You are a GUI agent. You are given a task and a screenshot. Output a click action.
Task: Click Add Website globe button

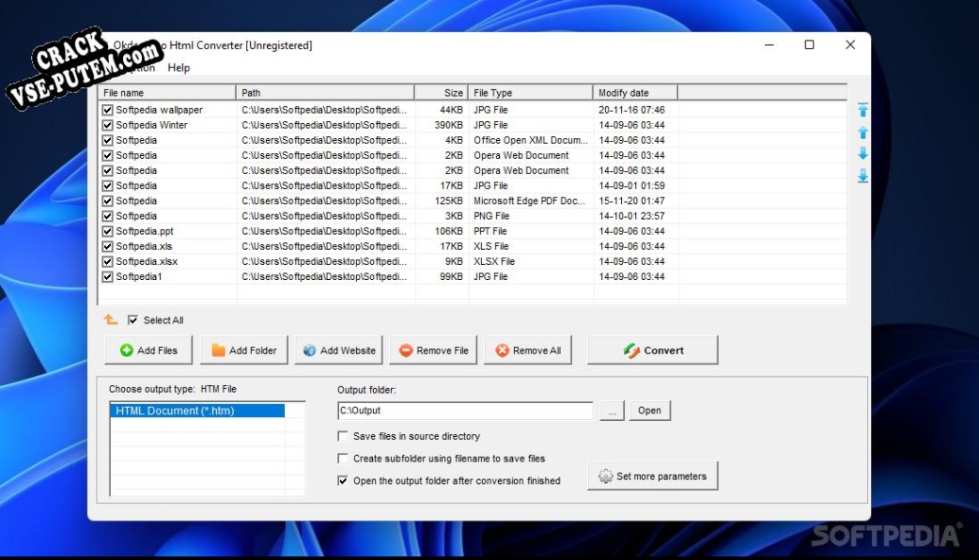[338, 350]
